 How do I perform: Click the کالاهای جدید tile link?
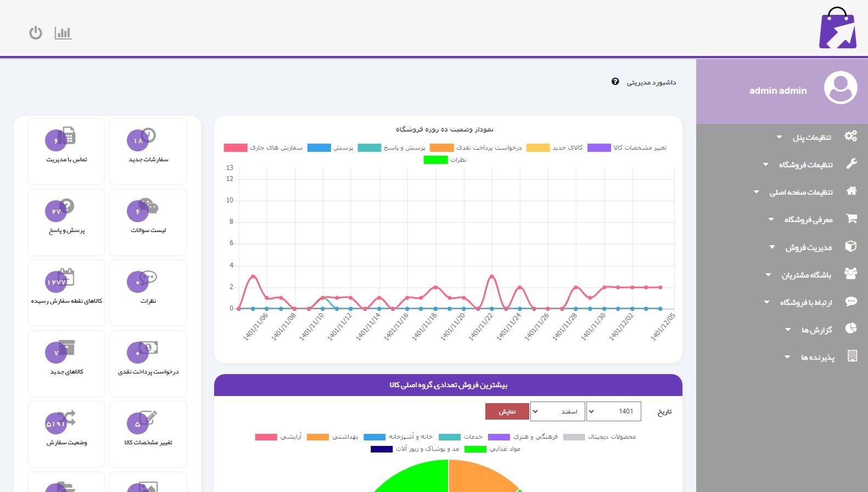pyautogui.click(x=66, y=372)
